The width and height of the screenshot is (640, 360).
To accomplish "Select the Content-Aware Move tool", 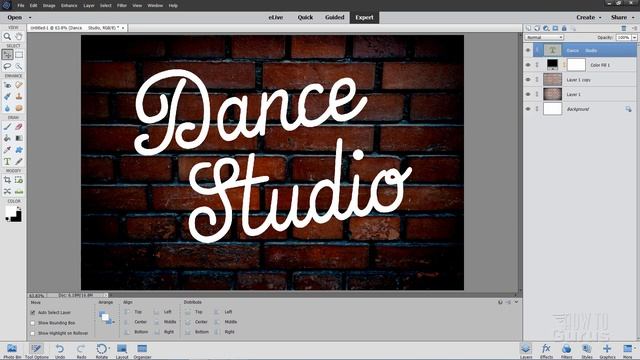I will (x=7, y=191).
